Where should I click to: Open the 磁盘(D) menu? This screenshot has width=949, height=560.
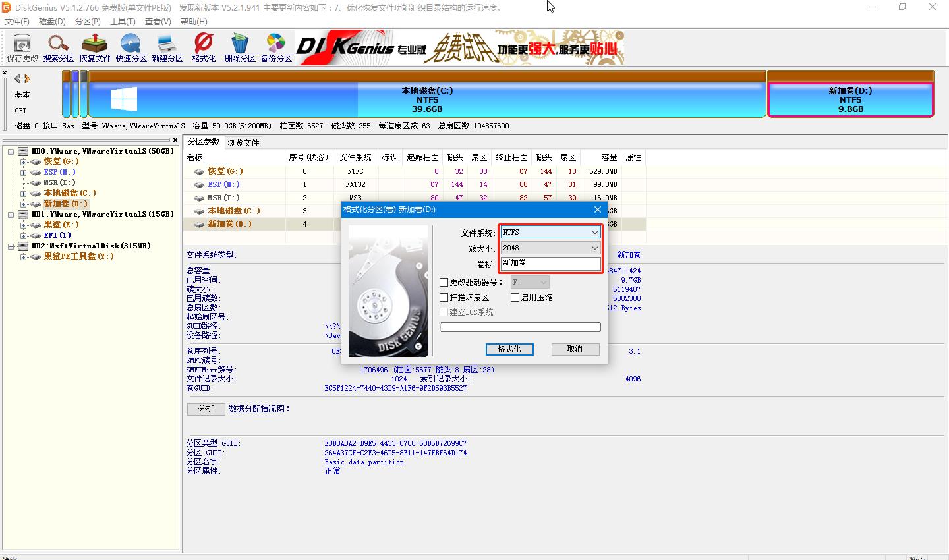(52, 22)
